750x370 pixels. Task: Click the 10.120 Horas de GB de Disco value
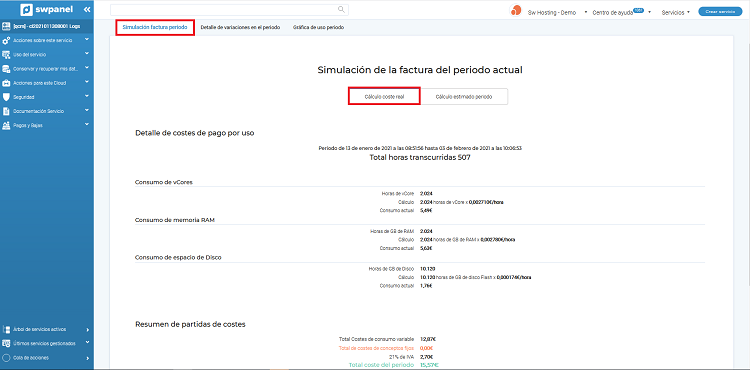click(x=428, y=269)
